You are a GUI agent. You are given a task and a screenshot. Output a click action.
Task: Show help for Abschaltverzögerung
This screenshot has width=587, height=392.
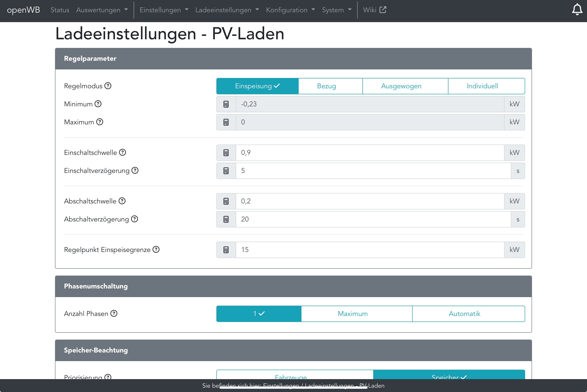click(135, 219)
